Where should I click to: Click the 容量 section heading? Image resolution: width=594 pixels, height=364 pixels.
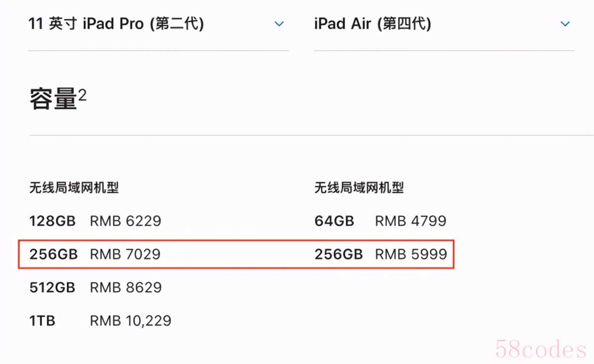(53, 99)
